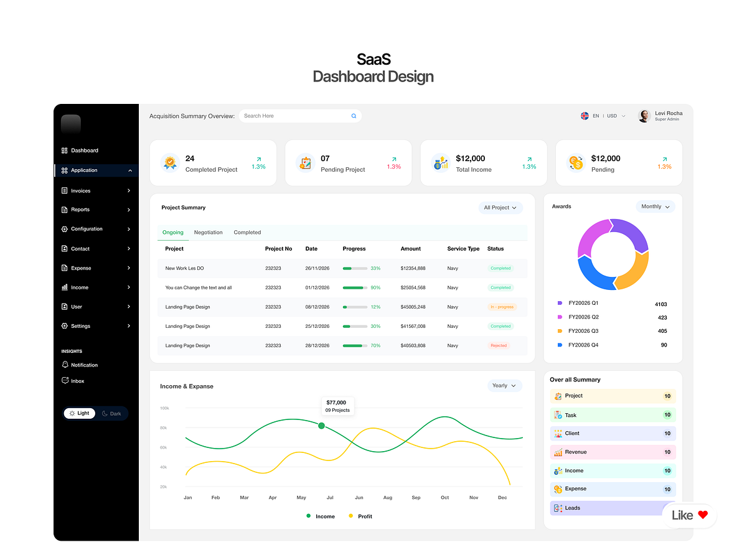The width and height of the screenshot is (747, 560).
Task: Select the Completed tab
Action: click(x=247, y=233)
